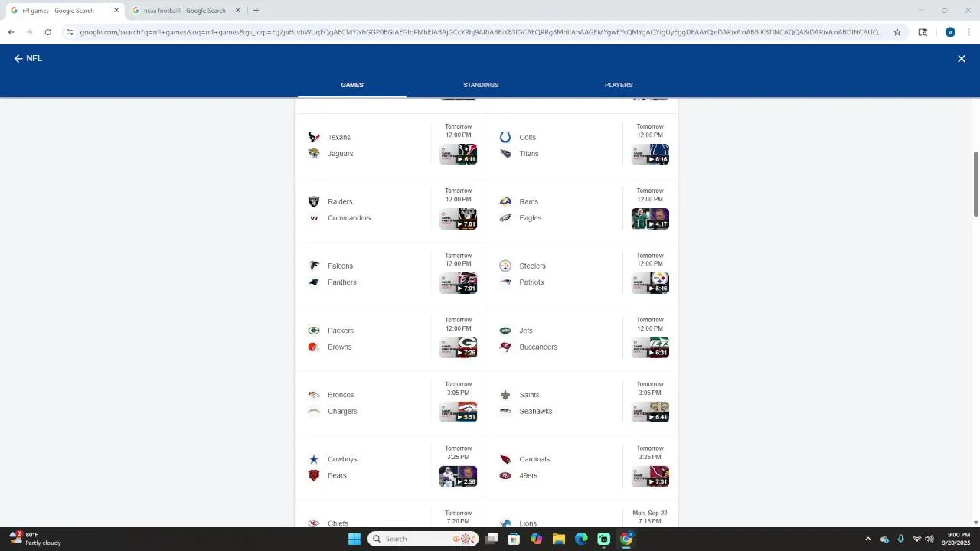The width and height of the screenshot is (980, 551).
Task: Click the Eagles team logo
Action: pos(505,218)
